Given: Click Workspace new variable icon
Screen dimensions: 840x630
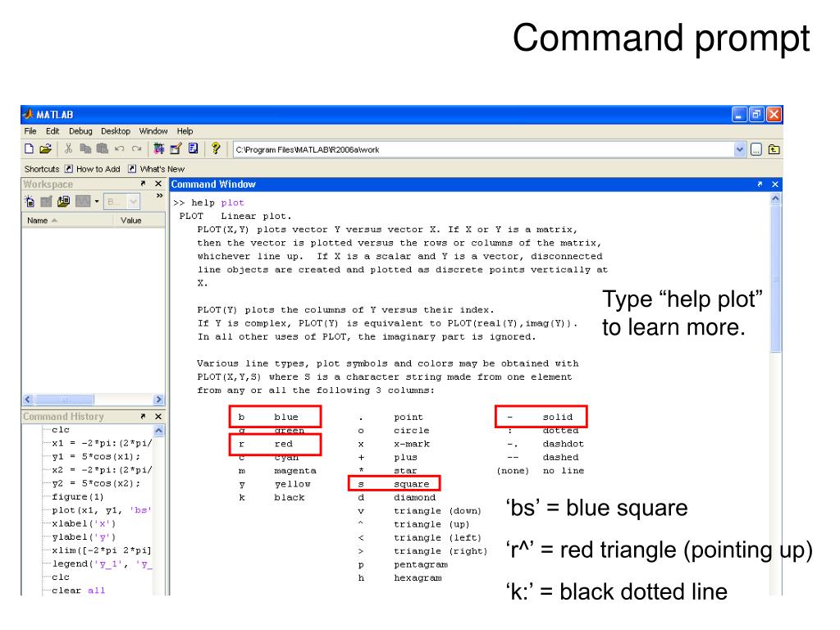Looking at the screenshot, I should [30, 202].
